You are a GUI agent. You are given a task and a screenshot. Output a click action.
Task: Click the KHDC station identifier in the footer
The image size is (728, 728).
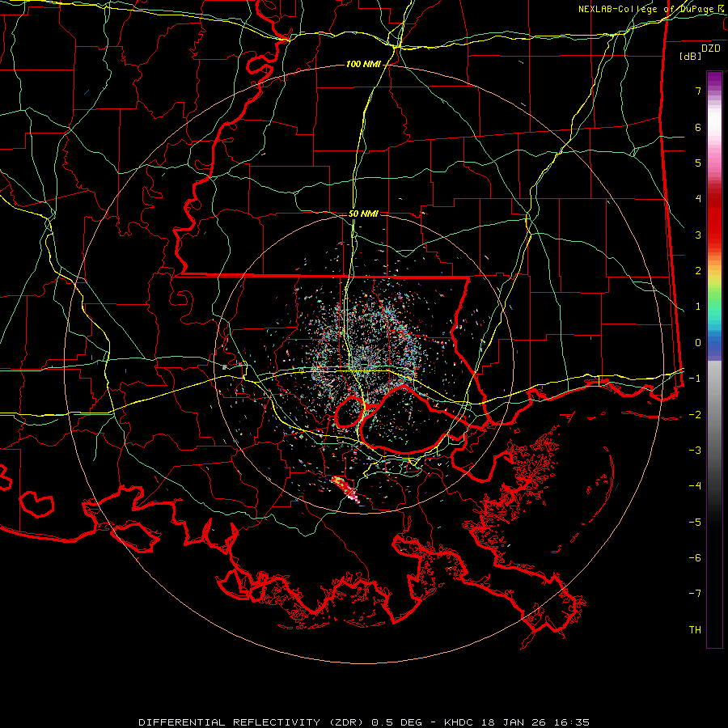coord(459,722)
